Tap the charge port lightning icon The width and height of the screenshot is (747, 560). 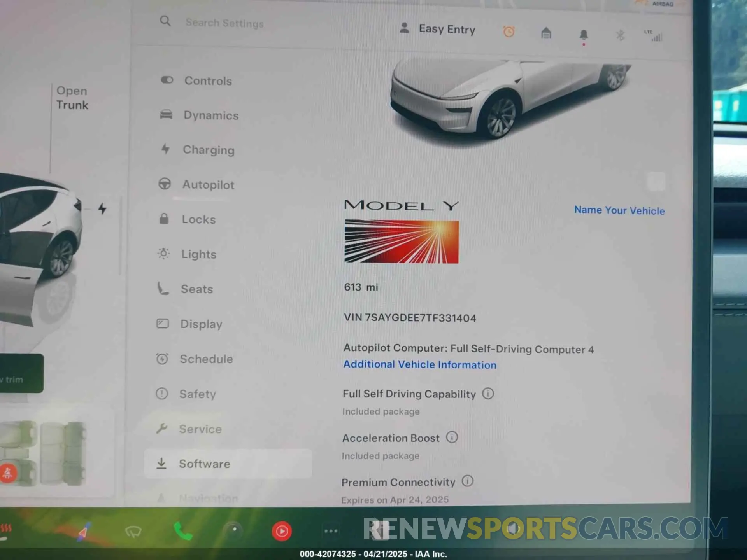(102, 209)
